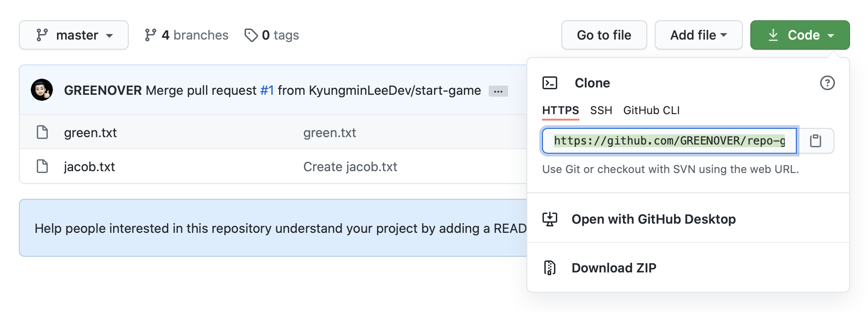
Task: Click the Go to file button
Action: pyautogui.click(x=604, y=35)
